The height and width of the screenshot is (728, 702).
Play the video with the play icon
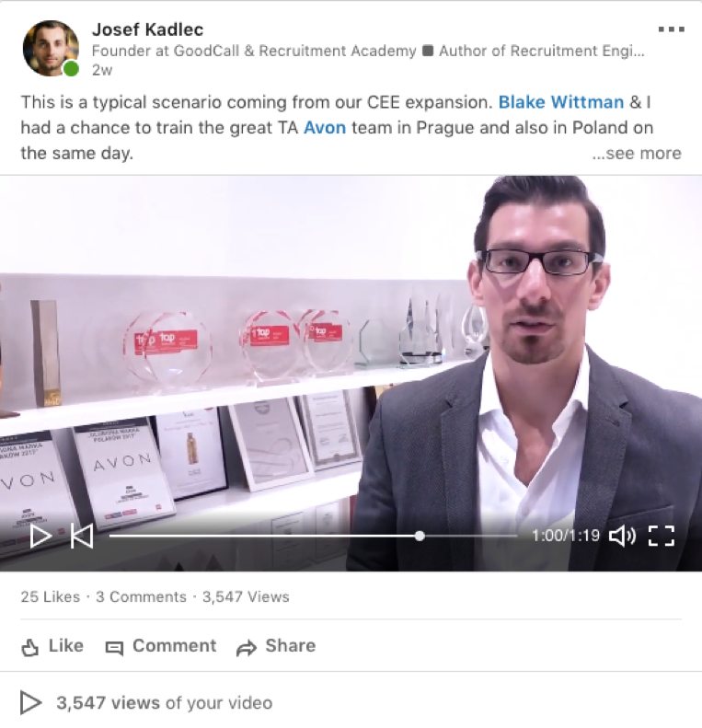(40, 536)
